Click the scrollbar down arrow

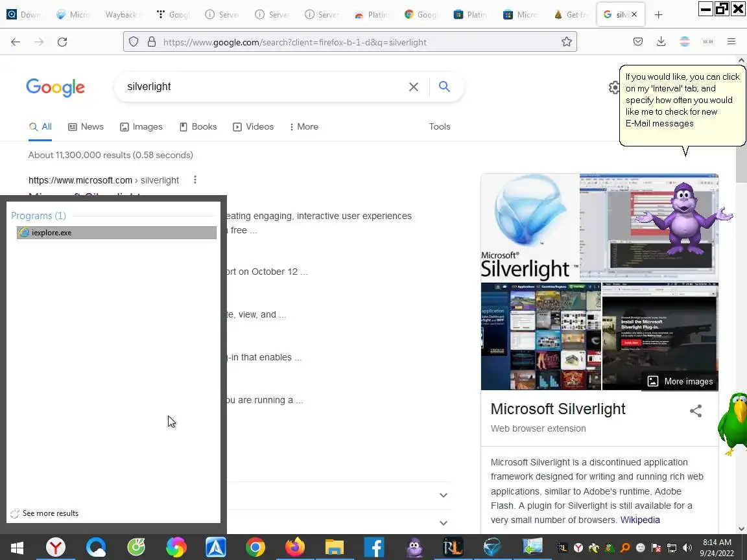click(741, 529)
